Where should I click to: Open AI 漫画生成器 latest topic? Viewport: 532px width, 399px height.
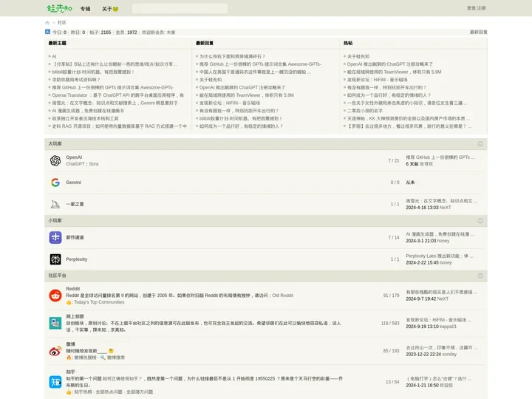pyautogui.click(x=88, y=111)
